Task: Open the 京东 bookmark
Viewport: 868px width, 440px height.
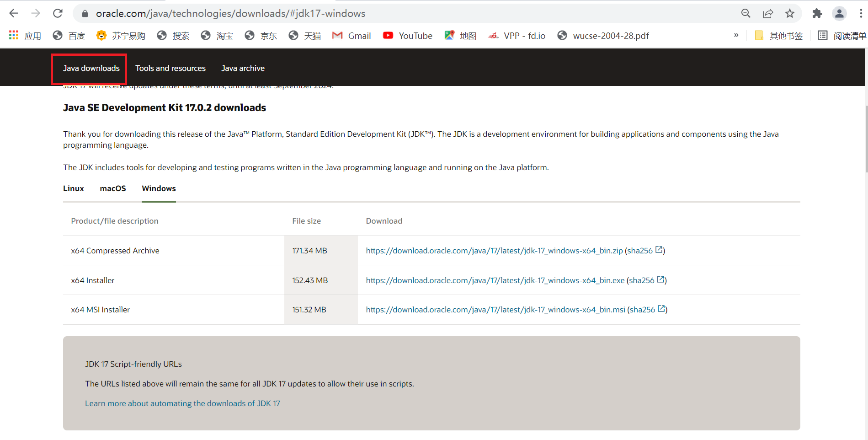Action: [x=261, y=36]
